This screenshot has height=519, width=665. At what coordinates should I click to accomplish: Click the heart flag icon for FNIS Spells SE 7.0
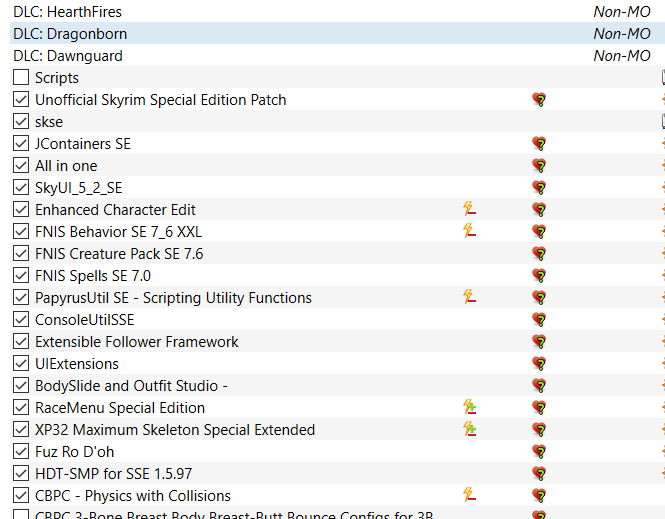[x=539, y=276]
